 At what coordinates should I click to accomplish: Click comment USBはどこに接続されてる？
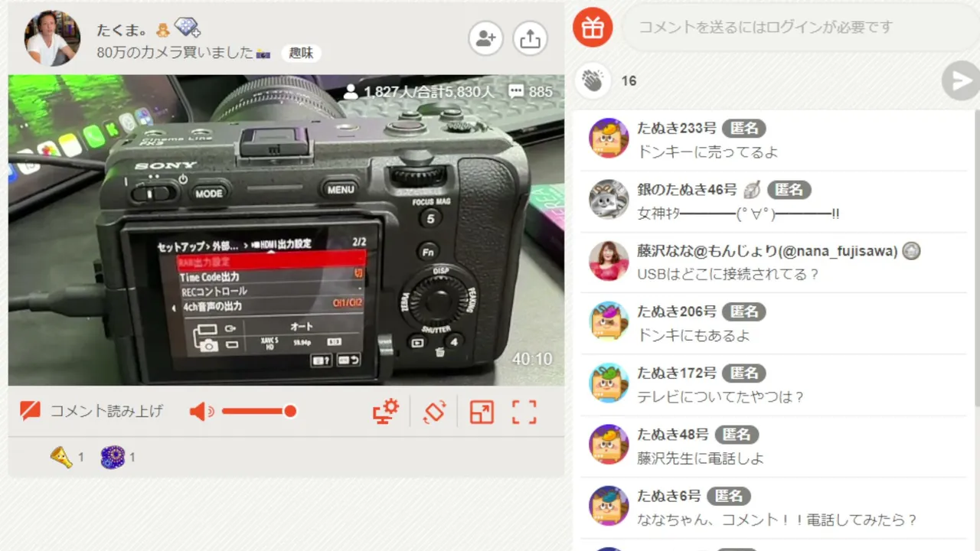[x=729, y=274]
